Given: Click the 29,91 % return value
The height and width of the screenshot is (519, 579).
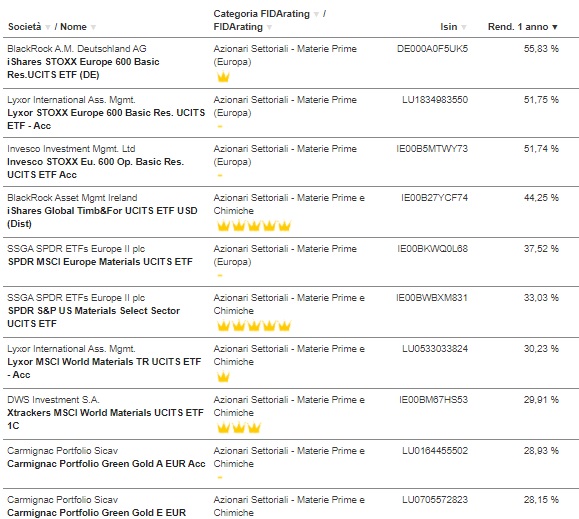Looking at the screenshot, I should (x=541, y=400).
